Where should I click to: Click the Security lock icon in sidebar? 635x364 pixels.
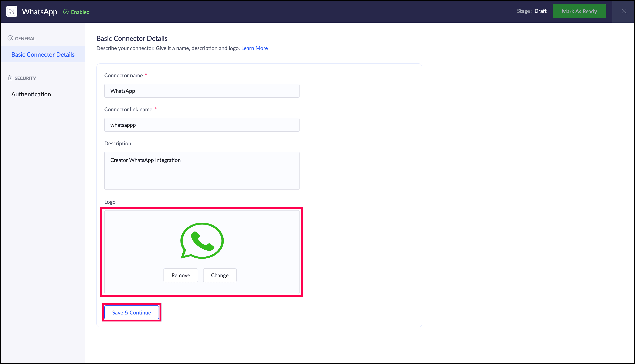click(x=10, y=78)
